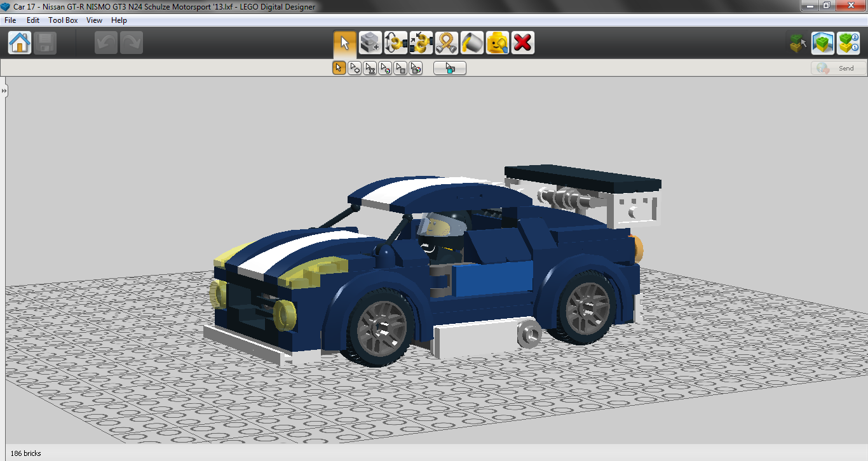Select the Hide tool with minifigure head
Screen dimensions: 868x461
(498, 43)
